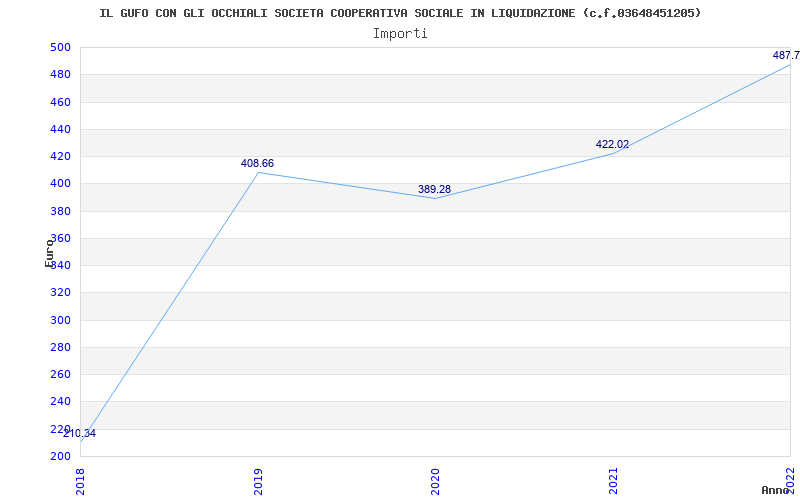Image resolution: width=800 pixels, height=500 pixels.
Task: Click the 487.7 data label
Action: [786, 55]
